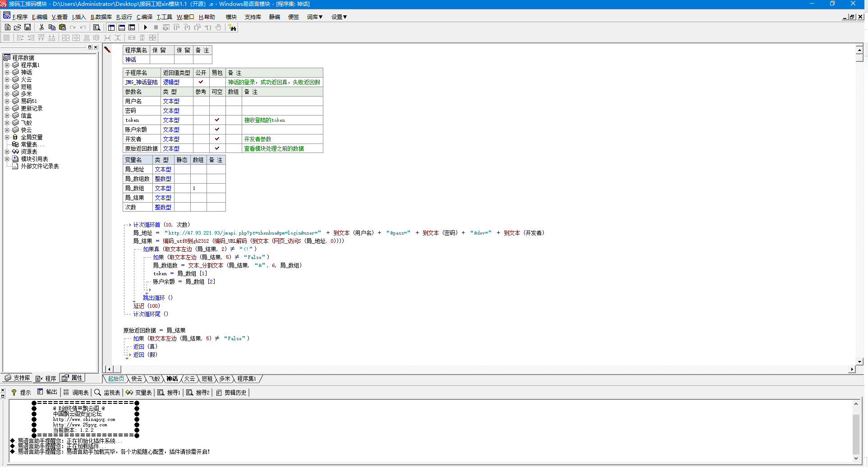
Task: Expand the 短租 tree node
Action: click(7, 87)
